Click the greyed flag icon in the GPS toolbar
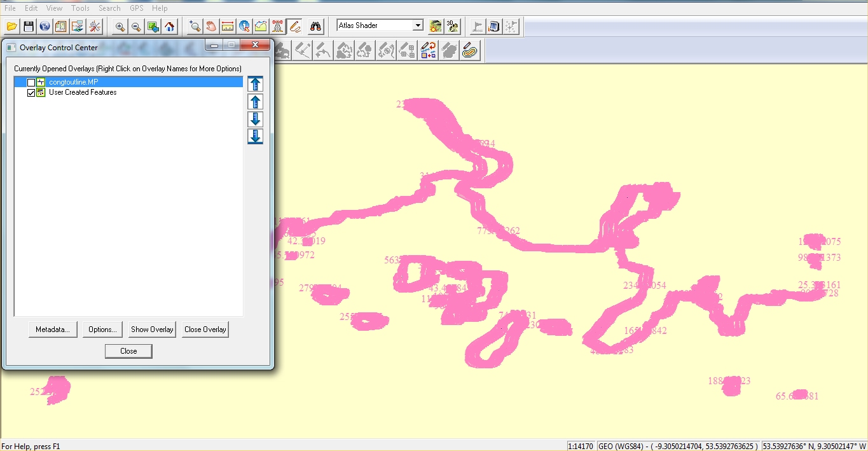Viewport: 868px width, 451px height. click(478, 26)
